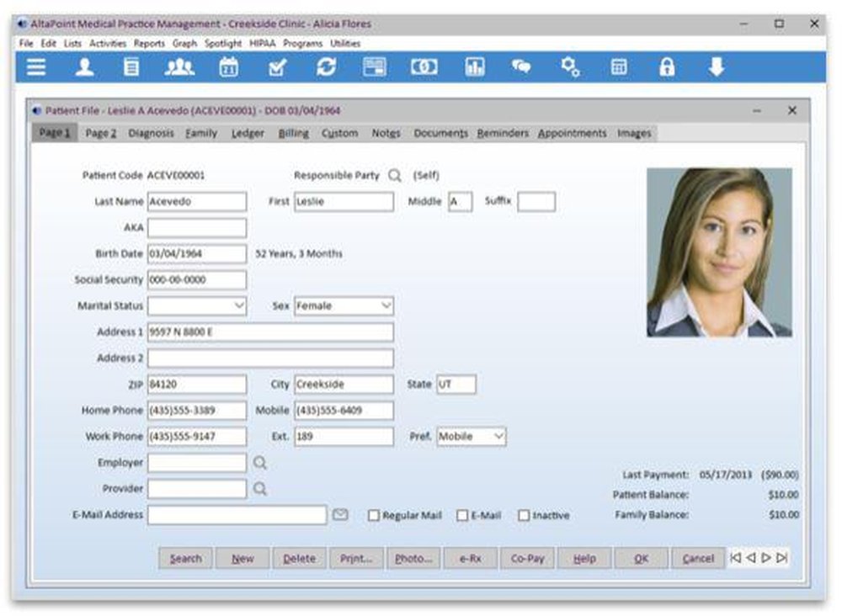Click the e-Rx button

[471, 559]
